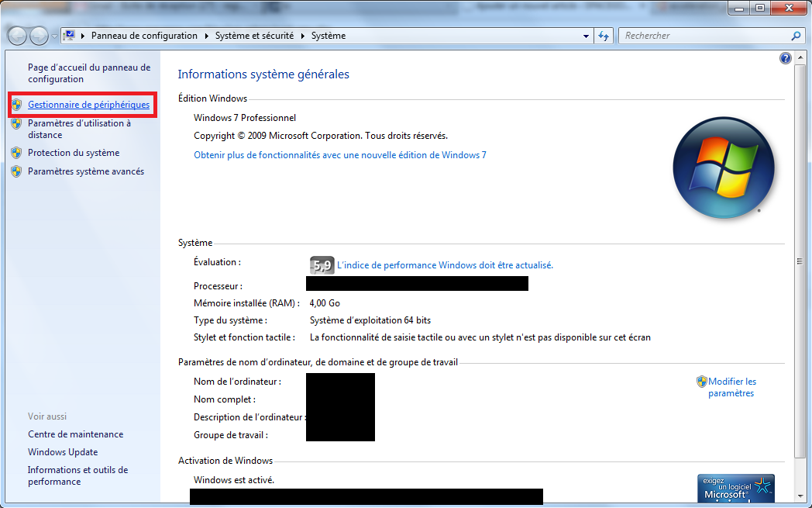Close the System window
The image size is (812, 508).
click(790, 8)
